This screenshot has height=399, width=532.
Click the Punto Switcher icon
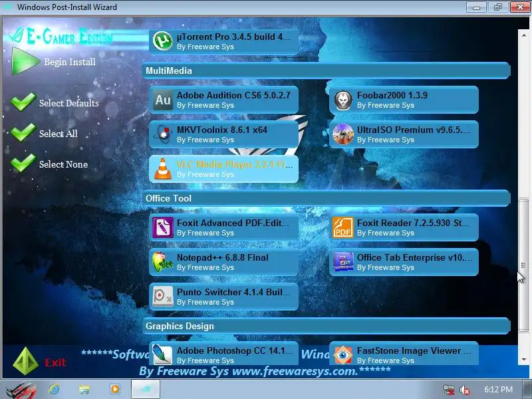point(163,297)
